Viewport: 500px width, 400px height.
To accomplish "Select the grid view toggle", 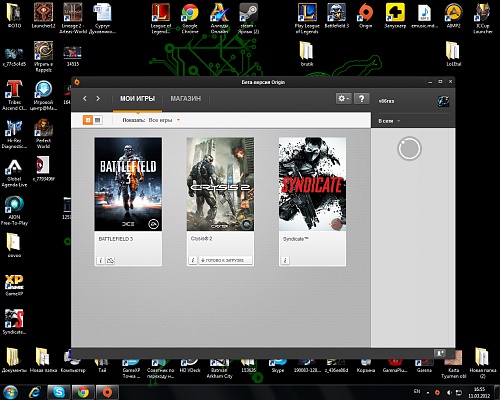I will point(88,120).
